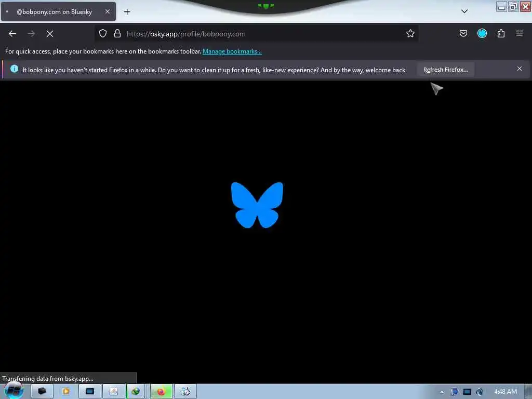Open the Save to Pocket button
Image resolution: width=532 pixels, height=399 pixels.
(x=463, y=34)
